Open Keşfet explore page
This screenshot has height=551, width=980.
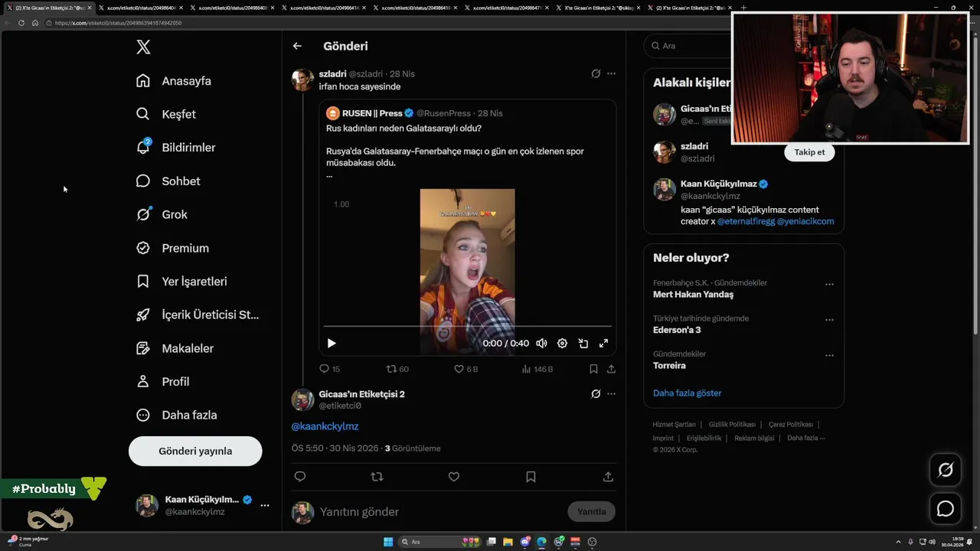point(166,114)
